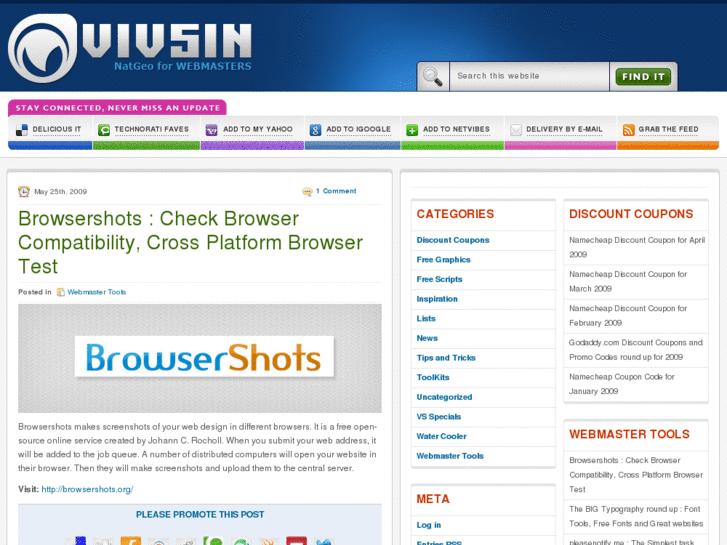Choose Grab the Feed
The height and width of the screenshot is (545, 727).
(668, 129)
